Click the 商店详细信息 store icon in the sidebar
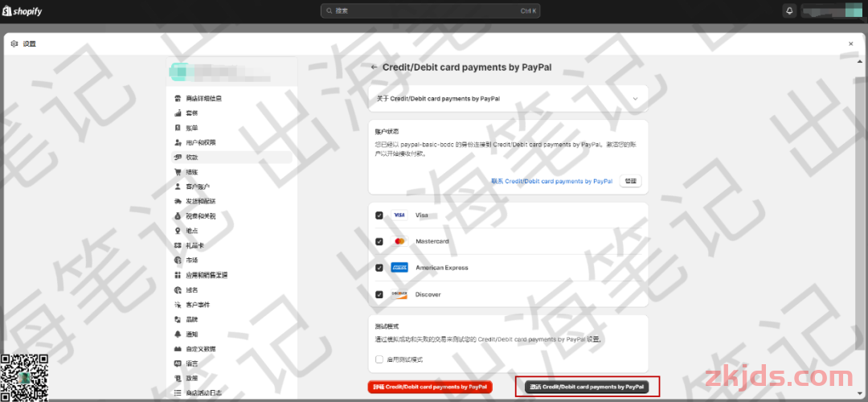868x402 pixels. pyautogui.click(x=178, y=99)
